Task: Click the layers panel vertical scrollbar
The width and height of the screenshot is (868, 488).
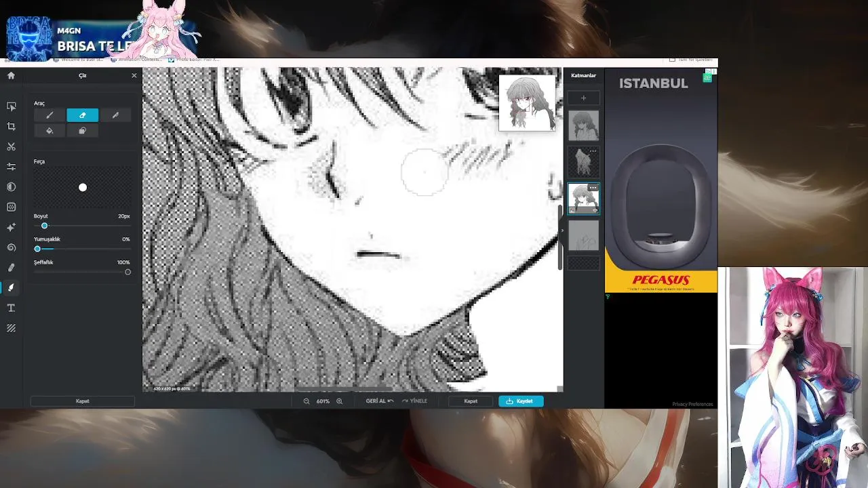Action: (x=560, y=236)
